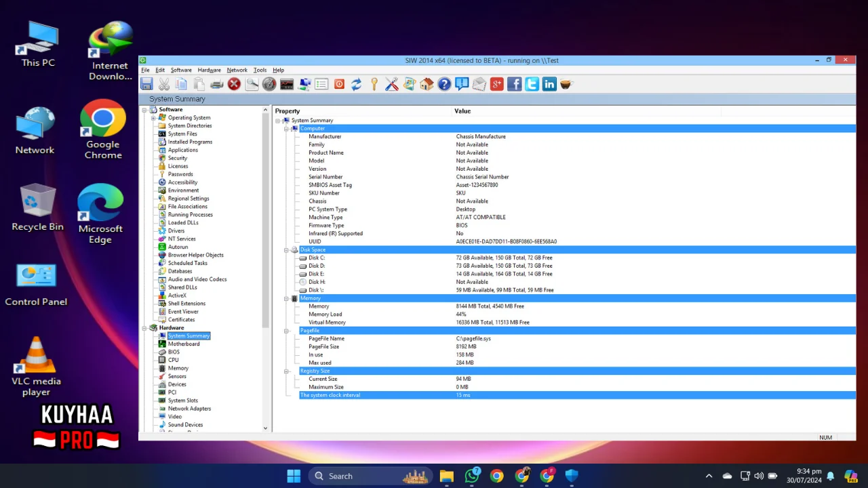This screenshot has width=868, height=488.
Task: Click the network computers toolbar icon
Action: tap(304, 84)
